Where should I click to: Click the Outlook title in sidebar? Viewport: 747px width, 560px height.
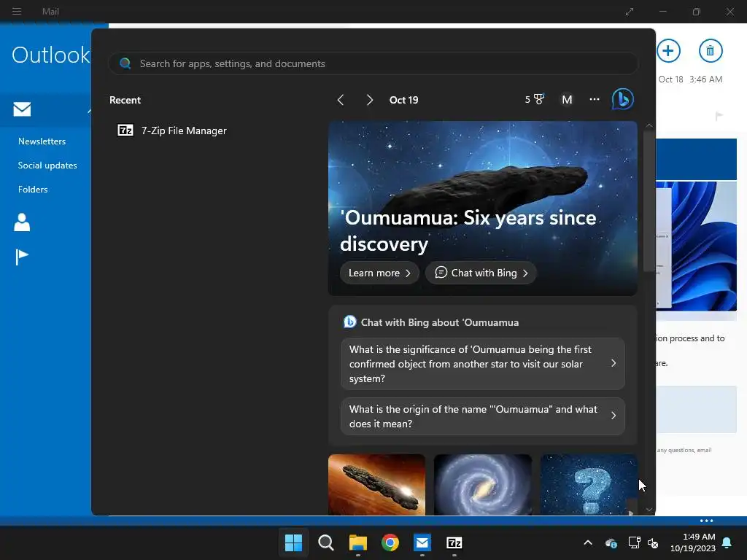[50, 55]
